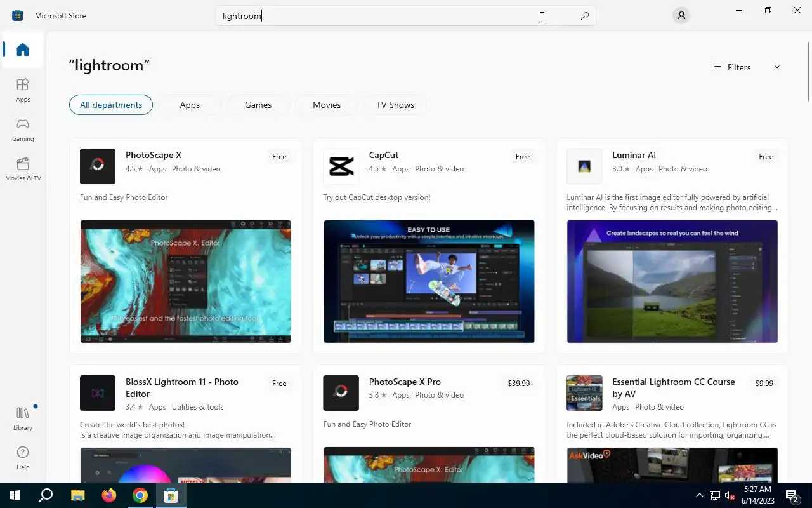Open the Gaming section in sidebar

coord(23,130)
